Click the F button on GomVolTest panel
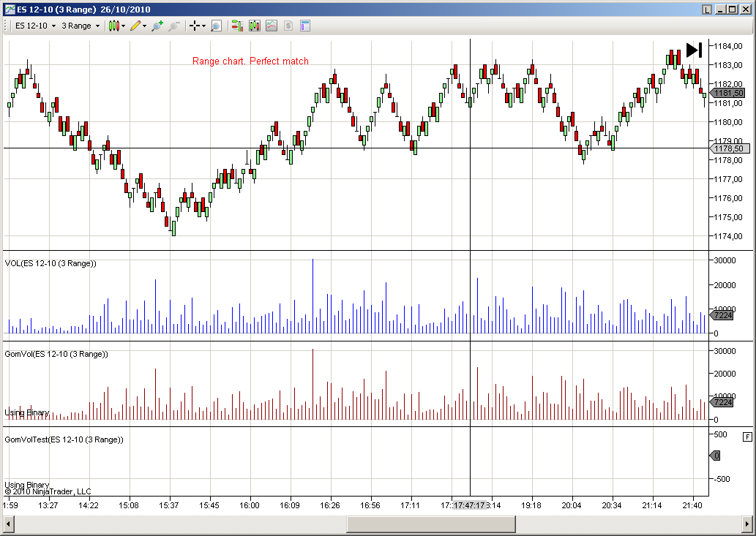The width and height of the screenshot is (756, 536). point(747,437)
